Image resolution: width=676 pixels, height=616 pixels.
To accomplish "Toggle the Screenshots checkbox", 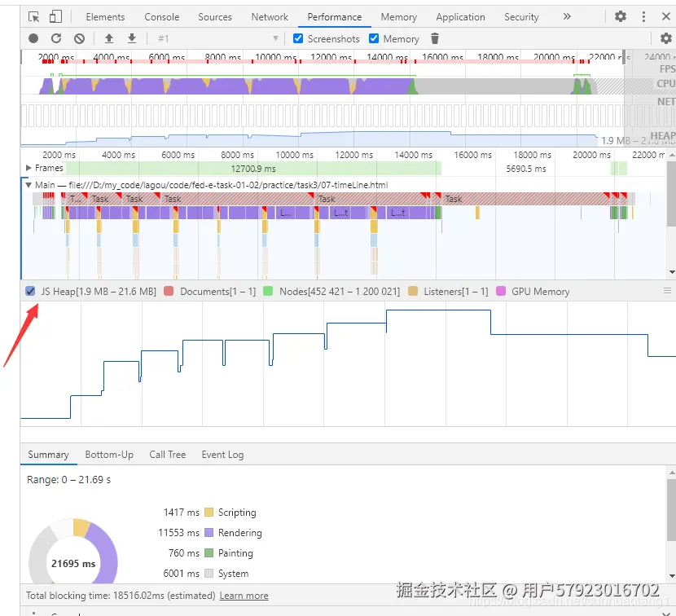I will pyautogui.click(x=298, y=38).
